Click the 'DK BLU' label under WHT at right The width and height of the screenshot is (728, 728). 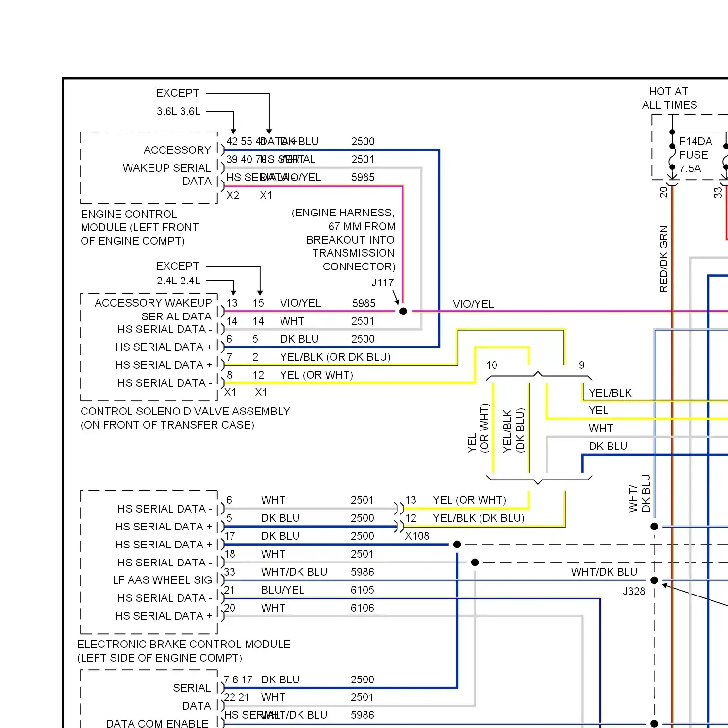pyautogui.click(x=608, y=446)
